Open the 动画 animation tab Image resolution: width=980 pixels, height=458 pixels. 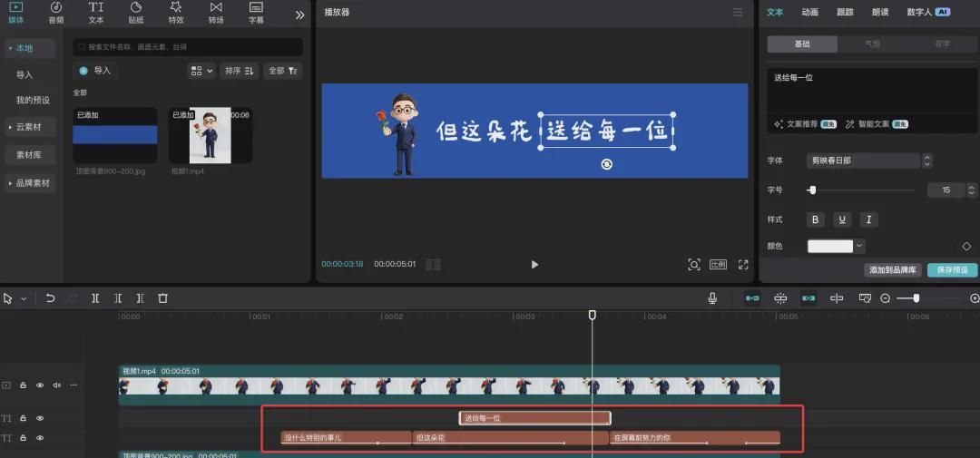tap(809, 13)
